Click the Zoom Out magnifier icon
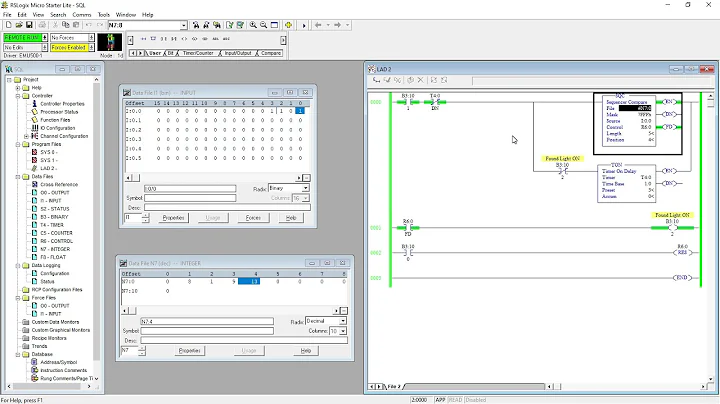 pyautogui.click(x=264, y=25)
